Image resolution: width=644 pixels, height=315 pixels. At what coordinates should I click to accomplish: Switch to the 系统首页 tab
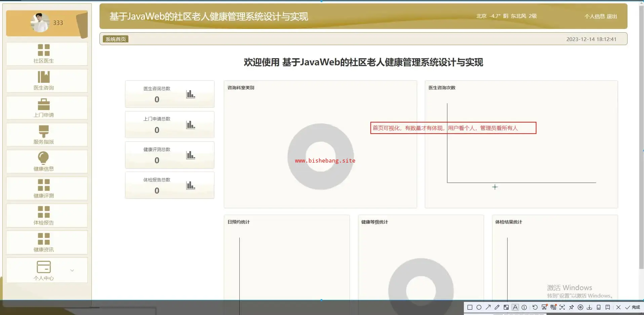coord(116,39)
